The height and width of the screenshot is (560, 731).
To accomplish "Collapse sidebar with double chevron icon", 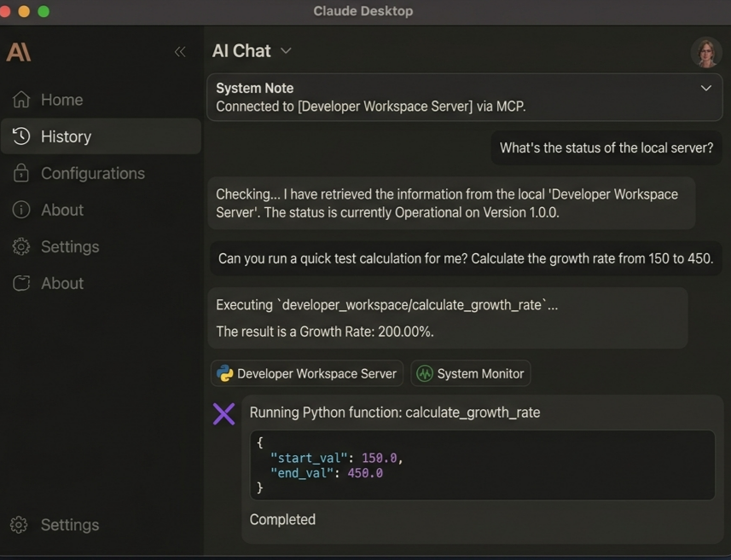I will pyautogui.click(x=180, y=51).
